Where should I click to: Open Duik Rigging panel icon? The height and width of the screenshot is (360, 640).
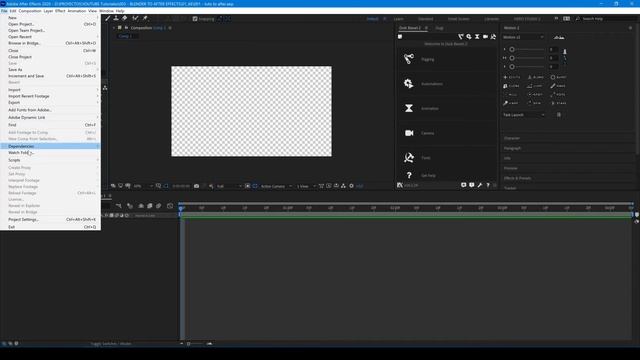pos(409,59)
